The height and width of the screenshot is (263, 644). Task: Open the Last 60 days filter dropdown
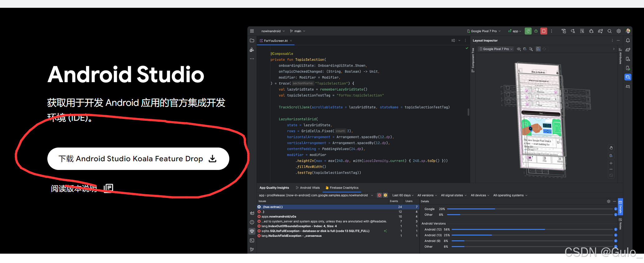403,195
